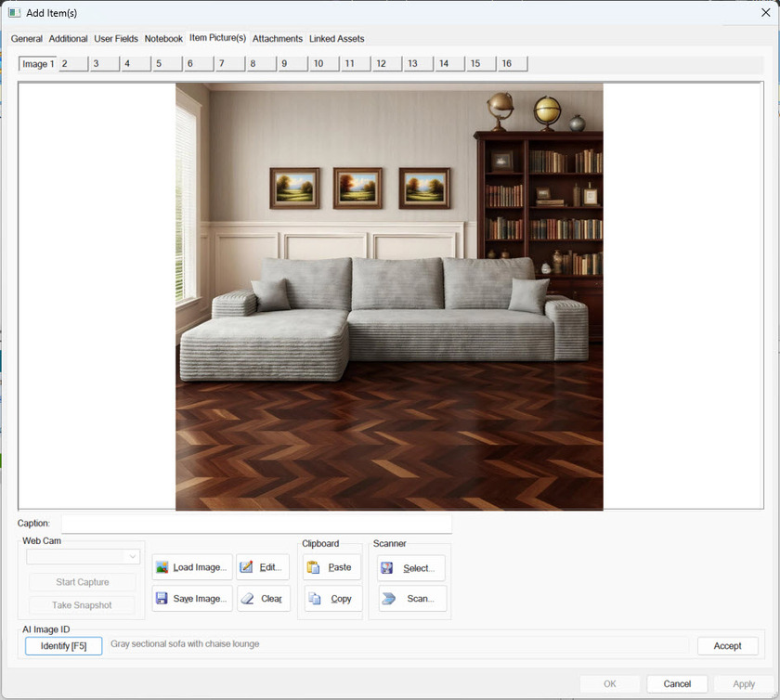The height and width of the screenshot is (700, 780).
Task: Click the Scan arrow icon
Action: pos(388,599)
